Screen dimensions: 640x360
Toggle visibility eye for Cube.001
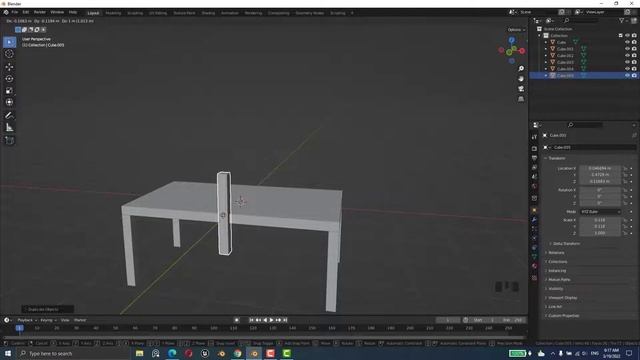point(627,49)
